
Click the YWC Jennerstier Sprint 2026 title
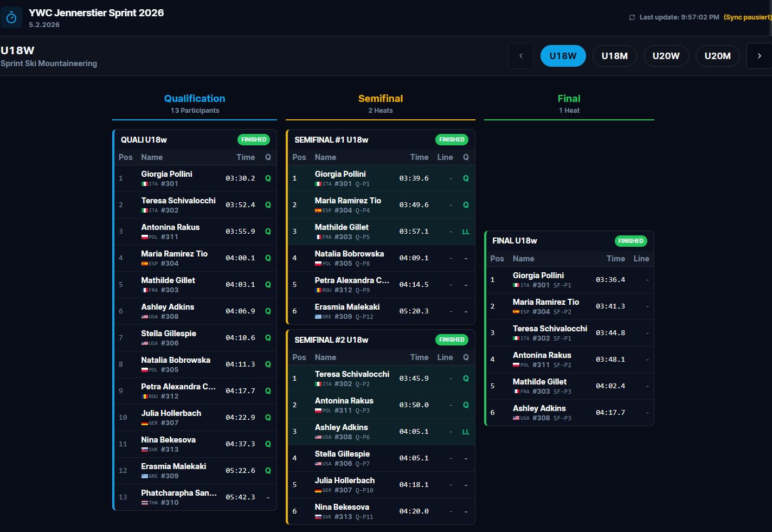(97, 13)
